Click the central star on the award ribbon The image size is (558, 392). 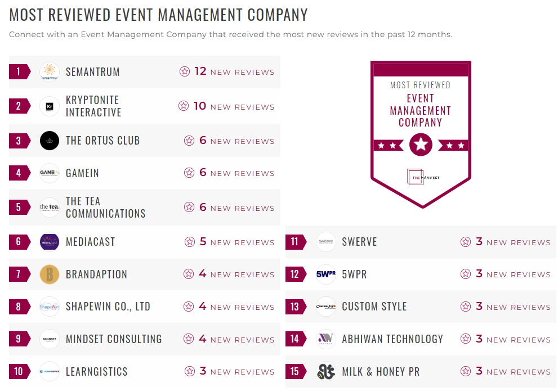tap(420, 145)
